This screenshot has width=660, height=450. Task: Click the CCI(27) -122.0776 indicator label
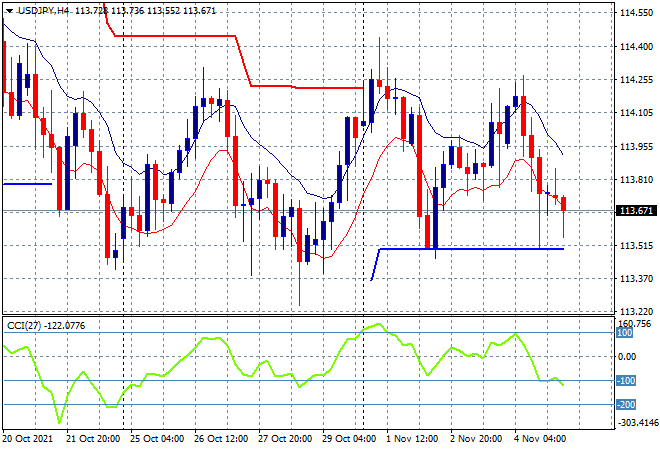[x=46, y=326]
